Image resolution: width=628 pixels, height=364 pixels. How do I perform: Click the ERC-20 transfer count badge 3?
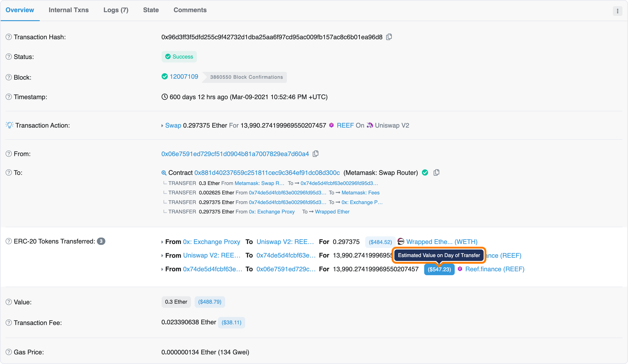101,241
